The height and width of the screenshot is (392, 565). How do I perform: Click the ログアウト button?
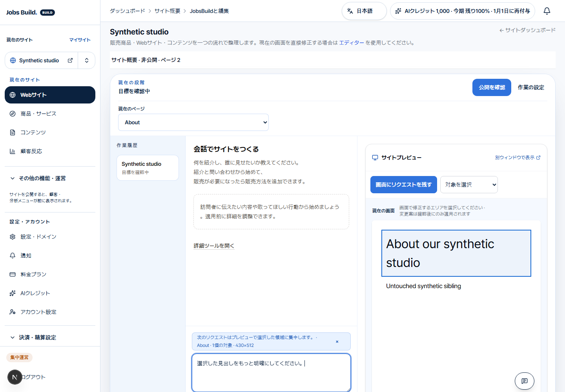coord(34,377)
